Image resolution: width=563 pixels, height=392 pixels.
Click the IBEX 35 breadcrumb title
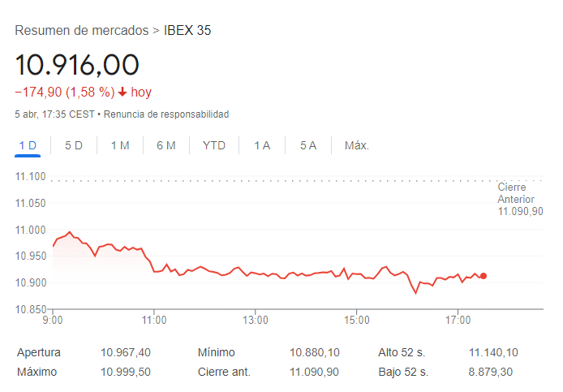187,31
